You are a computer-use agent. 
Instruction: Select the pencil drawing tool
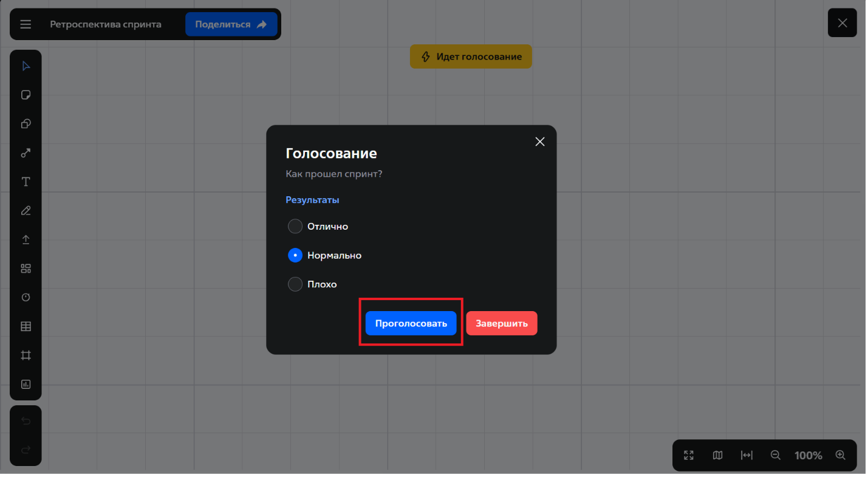pos(26,211)
